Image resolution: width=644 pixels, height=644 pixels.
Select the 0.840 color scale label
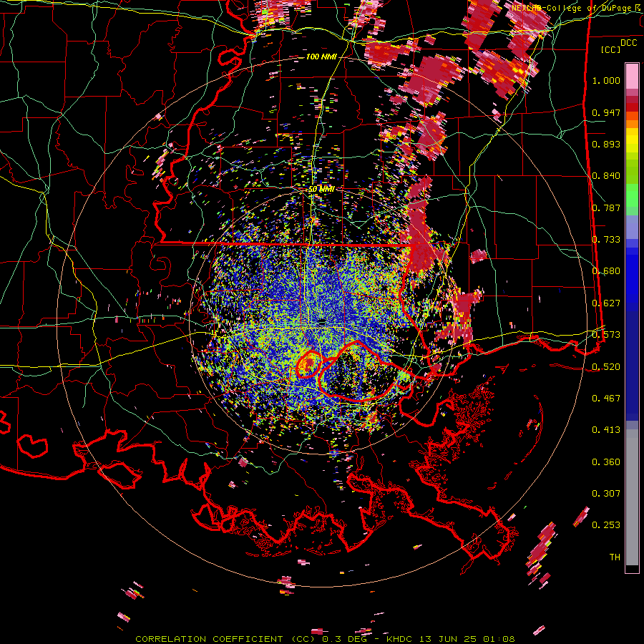[x=606, y=176]
